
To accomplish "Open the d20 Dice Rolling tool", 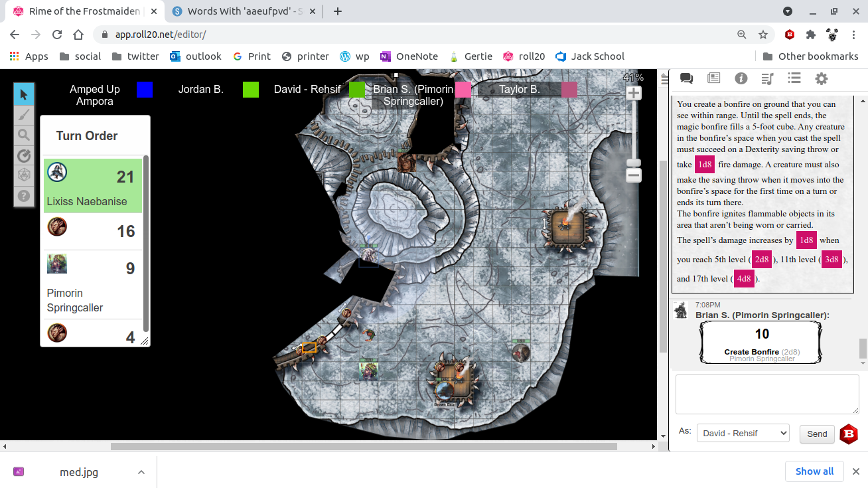I will (x=24, y=175).
